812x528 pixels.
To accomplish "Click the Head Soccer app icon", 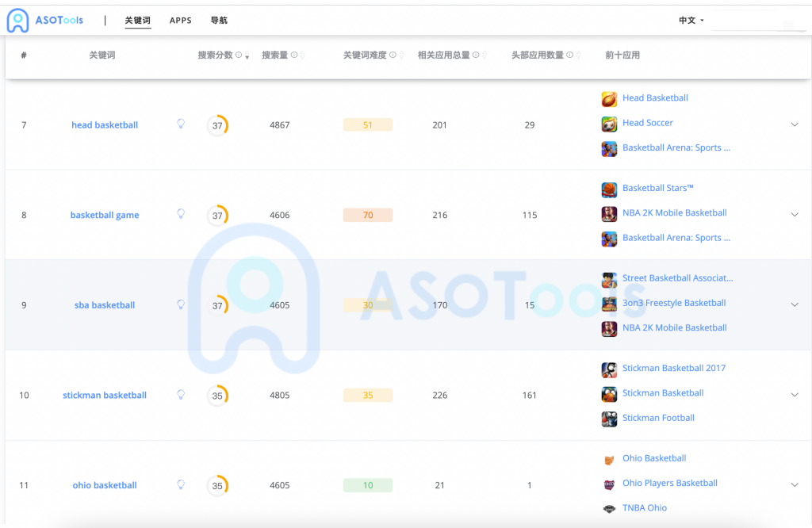I will [x=609, y=124].
